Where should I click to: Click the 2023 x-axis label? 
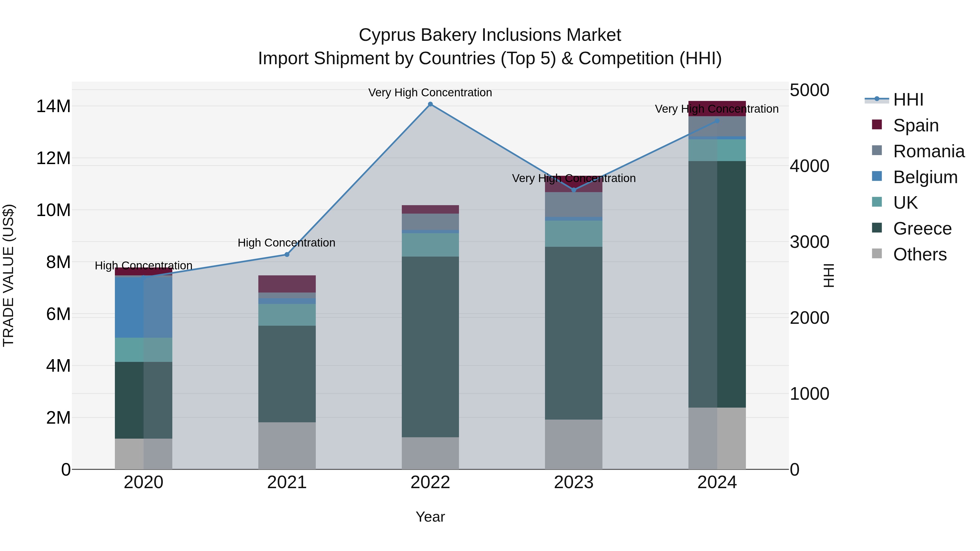pos(574,482)
